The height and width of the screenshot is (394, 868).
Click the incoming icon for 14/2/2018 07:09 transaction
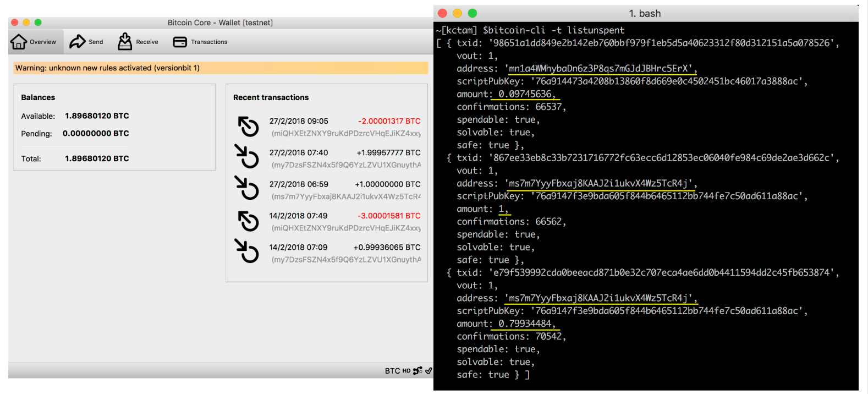[246, 251]
